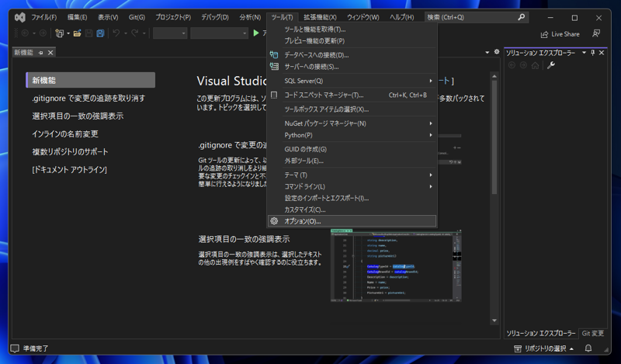Click the feedback person icon at top right

point(596,33)
